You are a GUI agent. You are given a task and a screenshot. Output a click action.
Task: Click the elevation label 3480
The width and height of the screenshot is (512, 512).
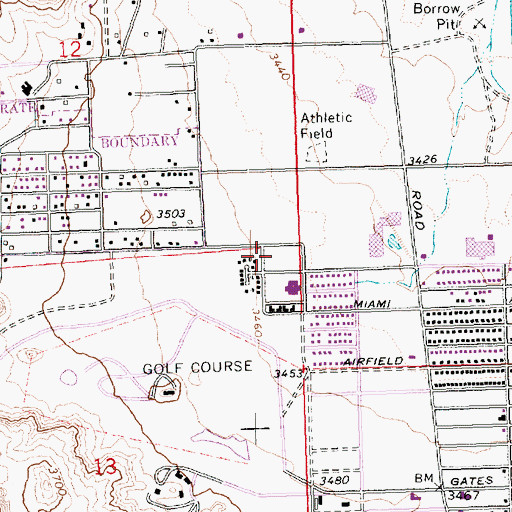[x=334, y=480]
